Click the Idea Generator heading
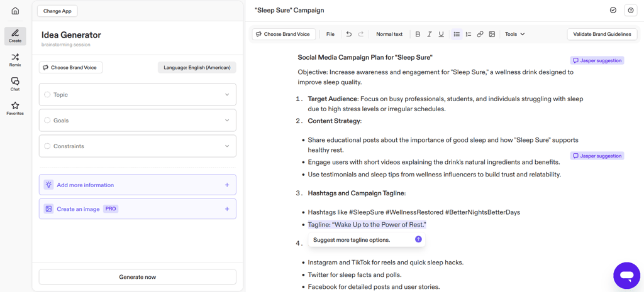 [71, 35]
